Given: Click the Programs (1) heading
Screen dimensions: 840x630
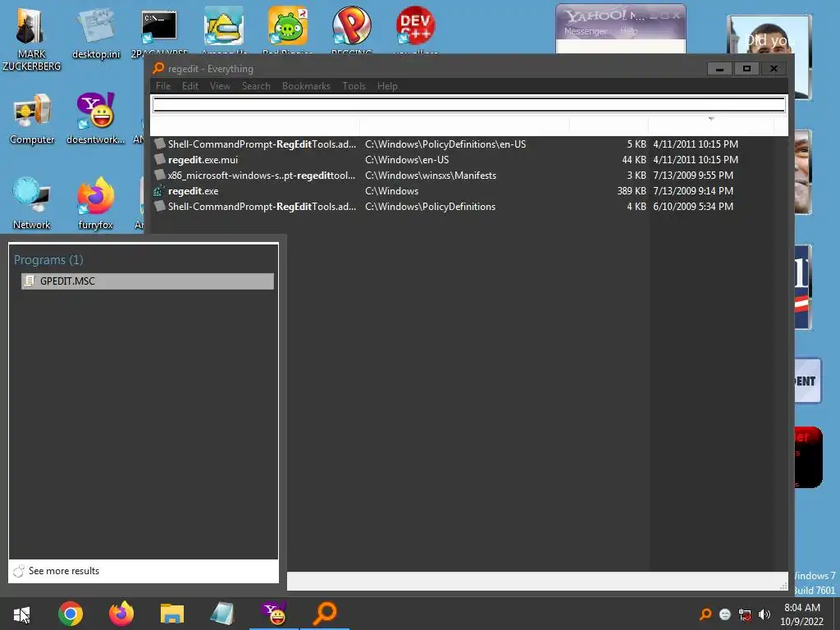Looking at the screenshot, I should pyautogui.click(x=48, y=260).
